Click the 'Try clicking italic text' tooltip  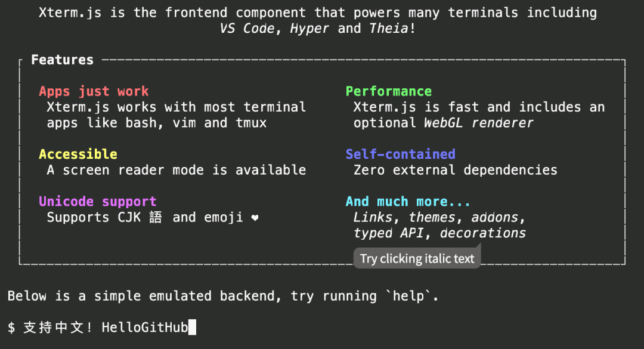pos(417,258)
